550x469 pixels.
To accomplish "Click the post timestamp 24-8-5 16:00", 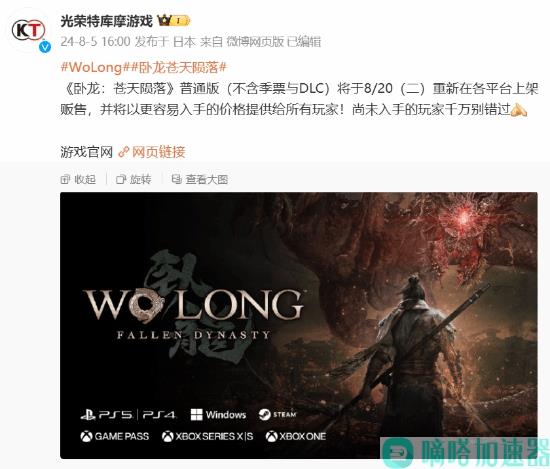I will pyautogui.click(x=95, y=42).
